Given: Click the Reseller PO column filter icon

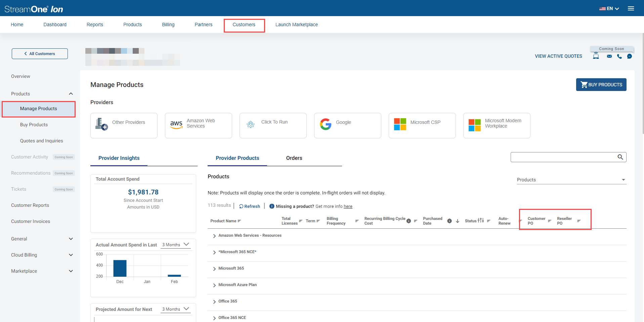Looking at the screenshot, I should click(x=579, y=221).
